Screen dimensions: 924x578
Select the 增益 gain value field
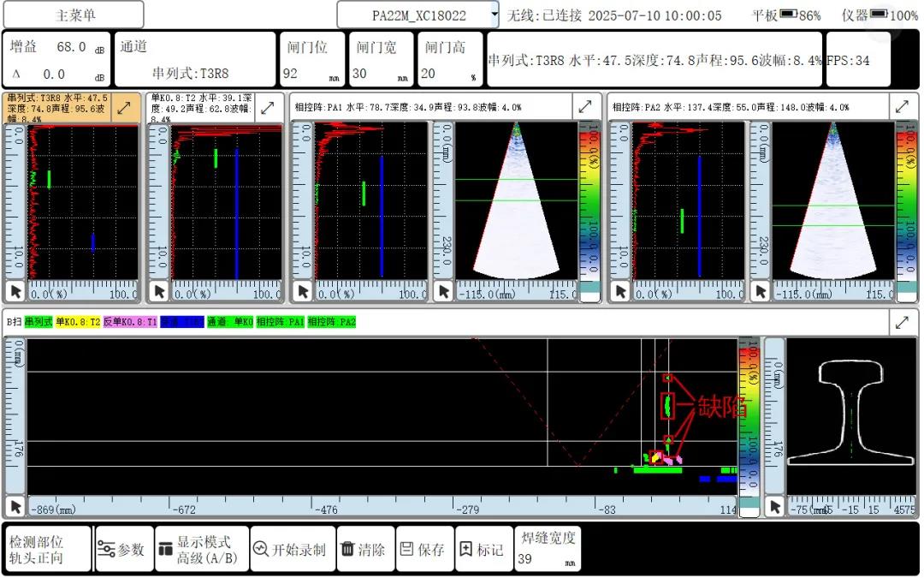tap(71, 48)
